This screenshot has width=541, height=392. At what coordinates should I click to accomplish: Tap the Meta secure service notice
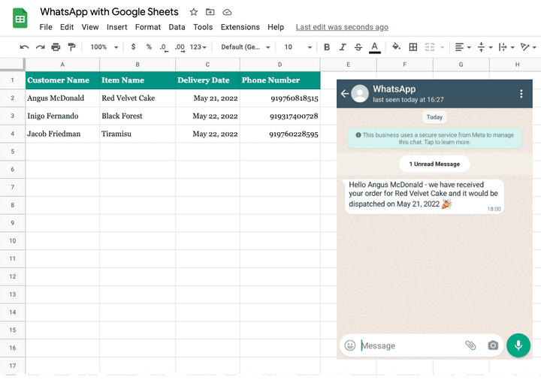click(x=434, y=139)
